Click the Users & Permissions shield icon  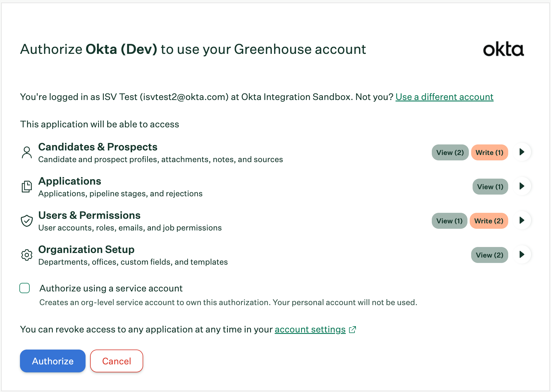27,221
